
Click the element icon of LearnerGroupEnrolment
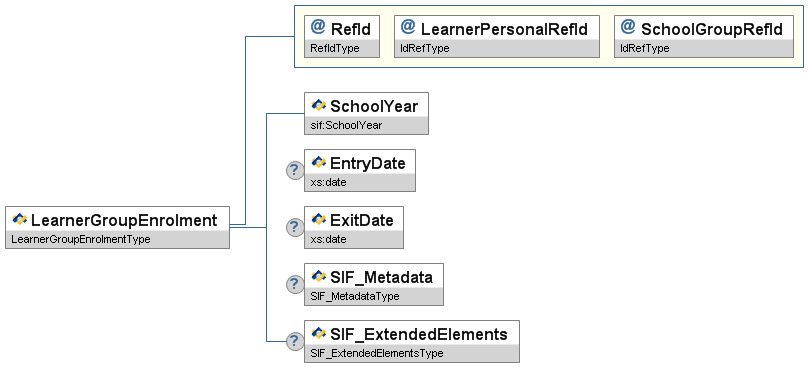point(20,220)
